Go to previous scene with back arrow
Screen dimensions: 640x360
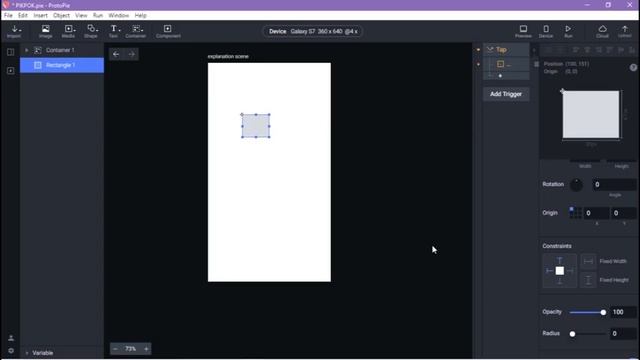[116, 54]
